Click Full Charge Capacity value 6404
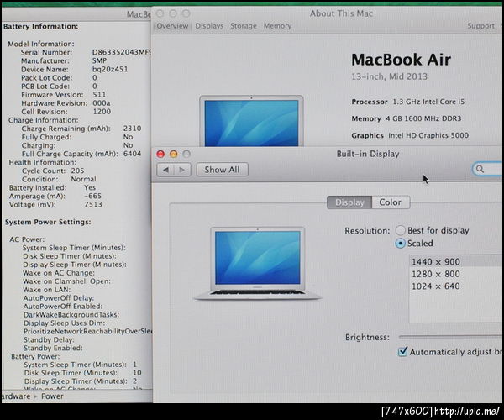This screenshot has width=504, height=420. [132, 154]
